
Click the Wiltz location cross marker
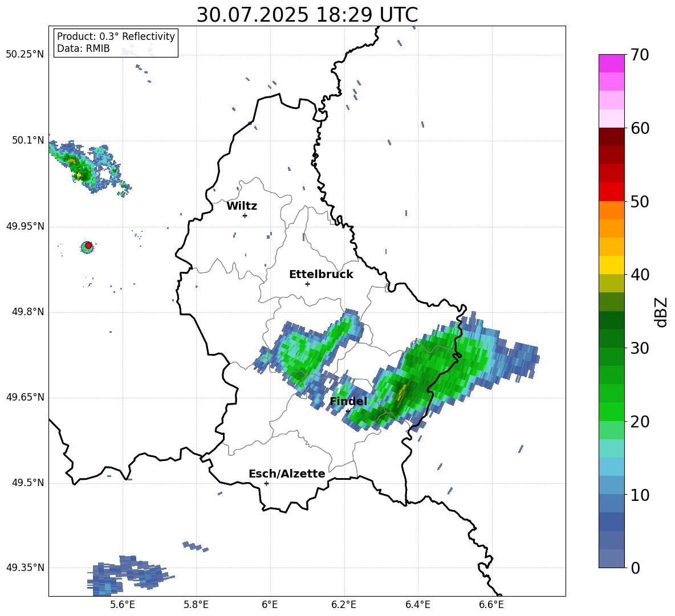(245, 215)
